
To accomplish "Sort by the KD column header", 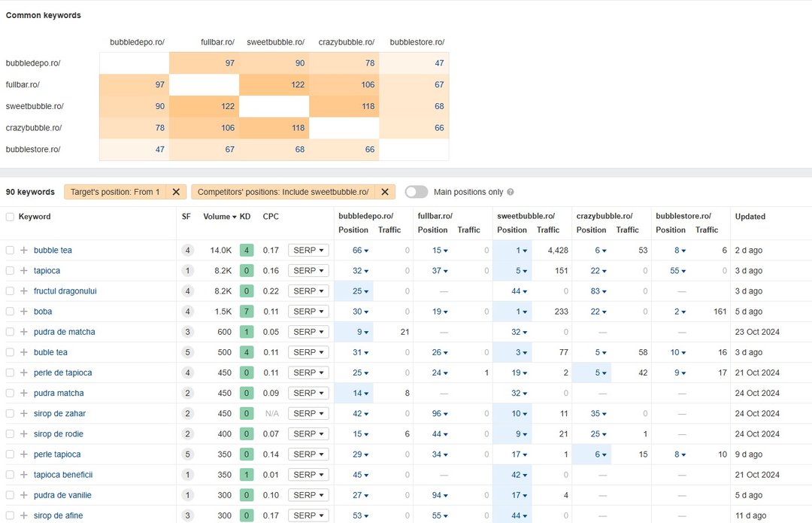I will tap(245, 217).
